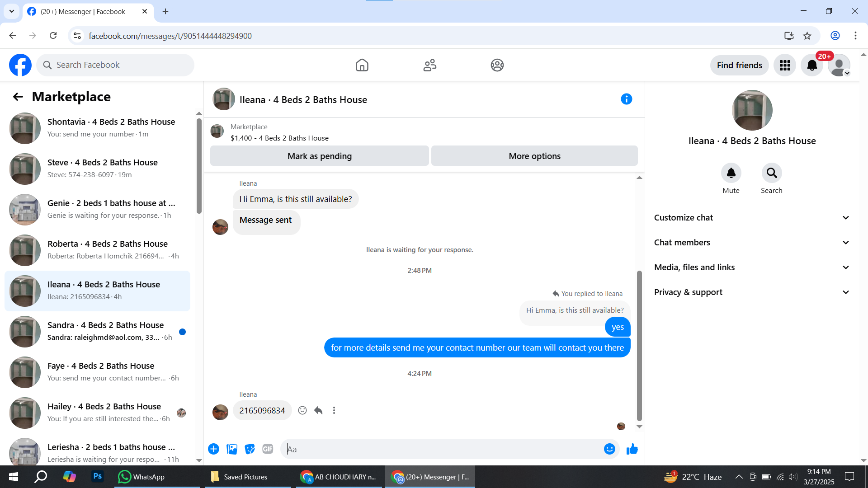Click the Facebook logo
This screenshot has width=868, height=488.
coord(20,65)
